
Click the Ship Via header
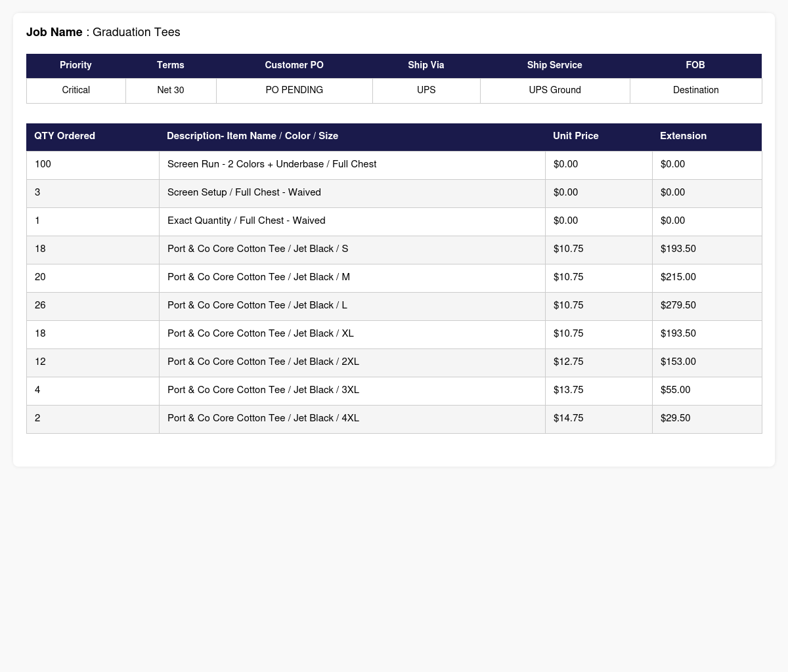[426, 65]
